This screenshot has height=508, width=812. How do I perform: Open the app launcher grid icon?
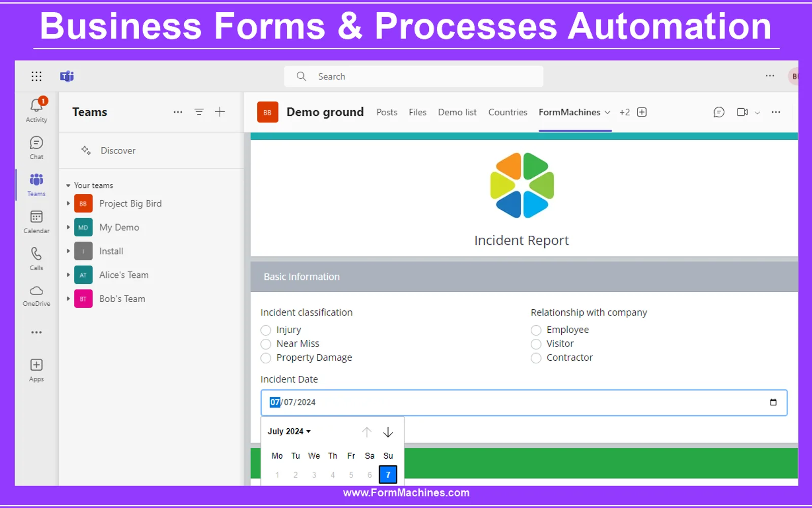click(37, 76)
